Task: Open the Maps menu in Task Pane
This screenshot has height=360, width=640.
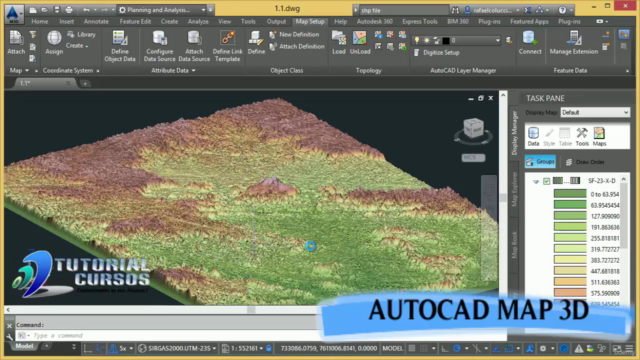Action: click(599, 136)
